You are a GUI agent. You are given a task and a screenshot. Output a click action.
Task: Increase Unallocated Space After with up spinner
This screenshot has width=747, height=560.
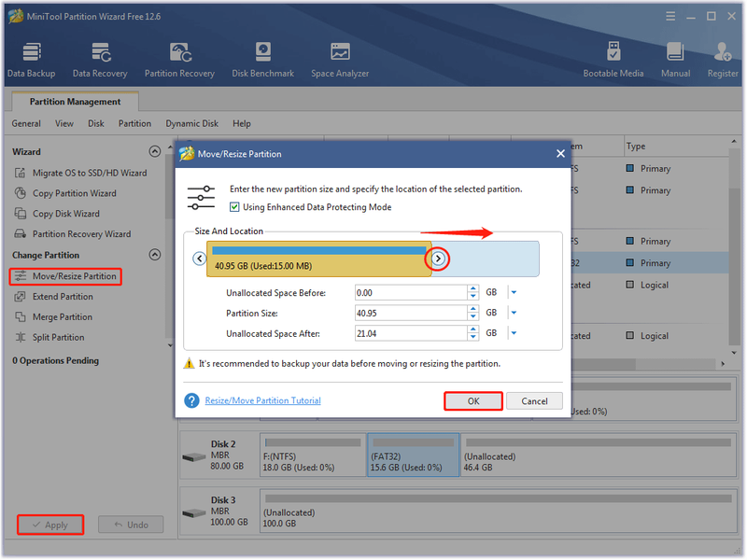[x=472, y=330]
